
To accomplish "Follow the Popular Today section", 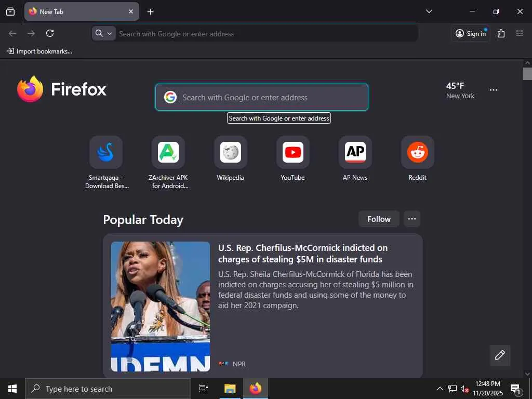I will coord(379,219).
